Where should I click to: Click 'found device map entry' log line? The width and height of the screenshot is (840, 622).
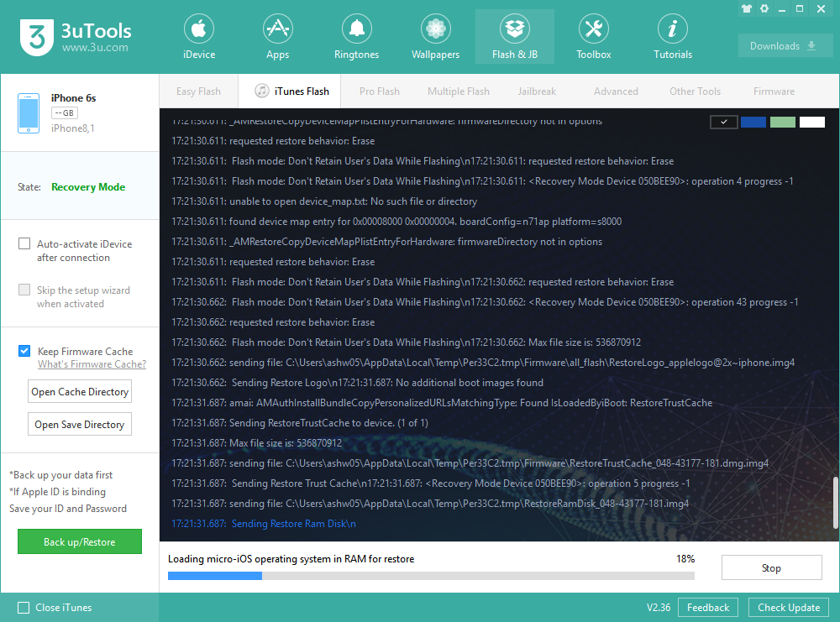click(x=396, y=222)
